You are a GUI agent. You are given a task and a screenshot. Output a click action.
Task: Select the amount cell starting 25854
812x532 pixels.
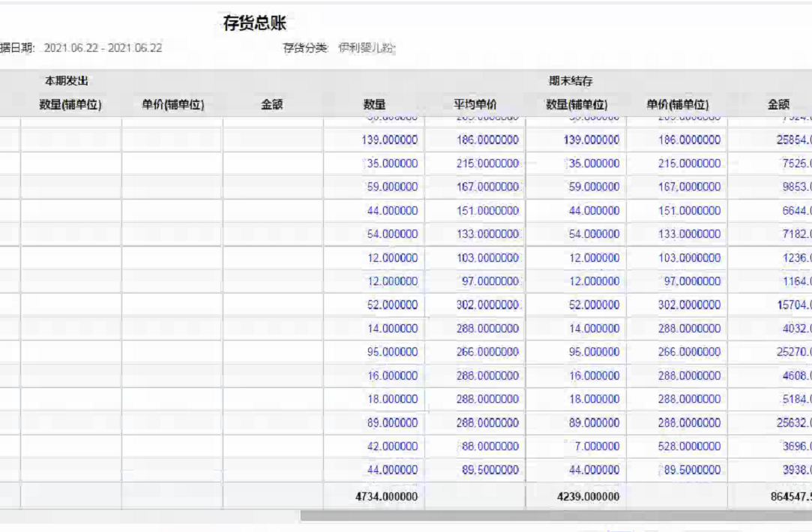pyautogui.click(x=794, y=140)
